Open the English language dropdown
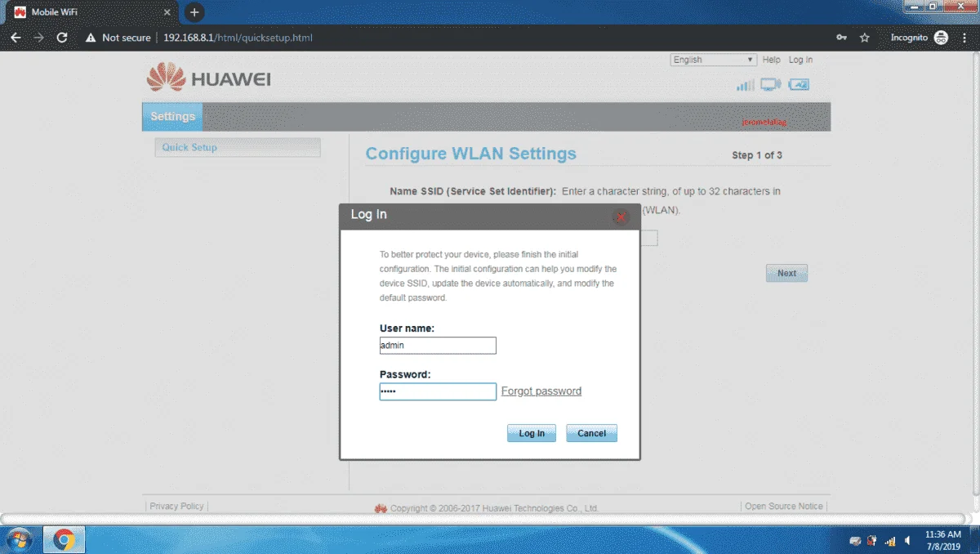Screen dimensions: 980x554 click(714, 60)
